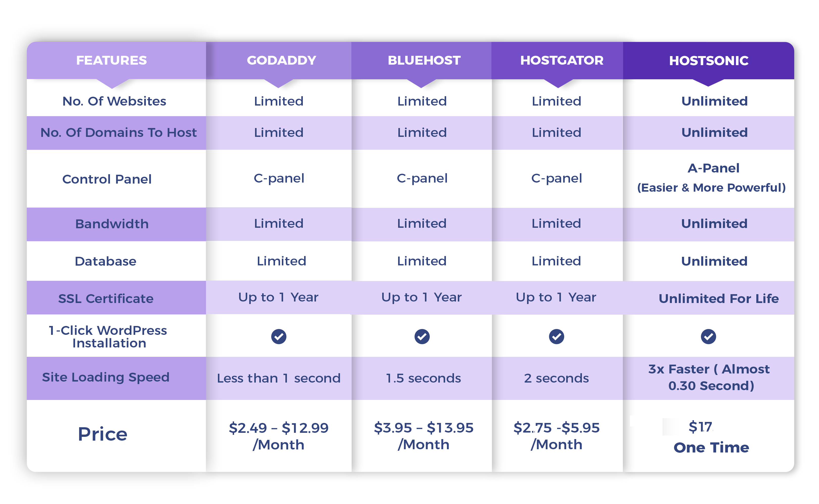Click the Bandwidth row label

112,224
